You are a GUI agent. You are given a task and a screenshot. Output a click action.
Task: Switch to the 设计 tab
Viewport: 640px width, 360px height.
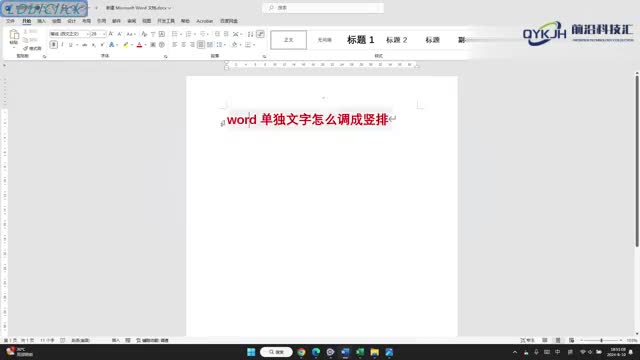click(x=71, y=21)
